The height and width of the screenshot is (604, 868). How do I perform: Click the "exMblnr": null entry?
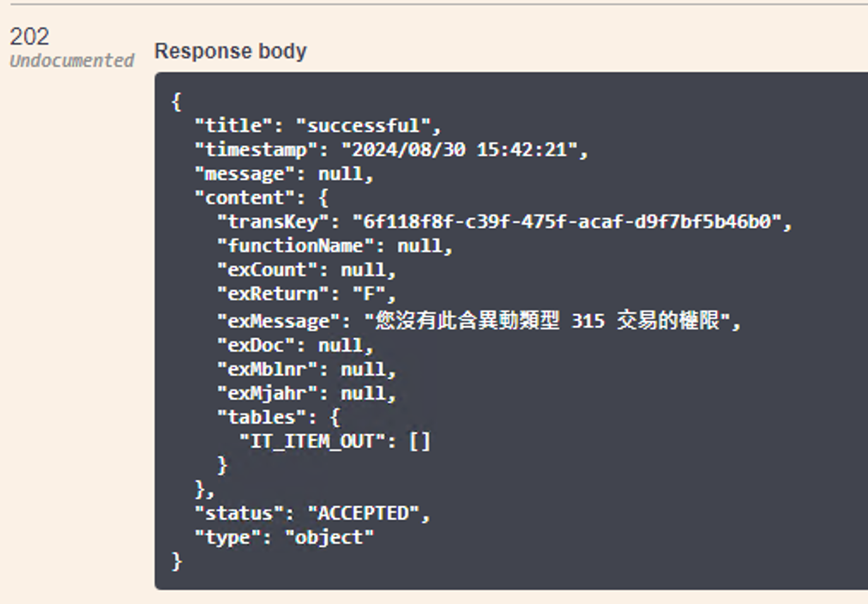(307, 369)
